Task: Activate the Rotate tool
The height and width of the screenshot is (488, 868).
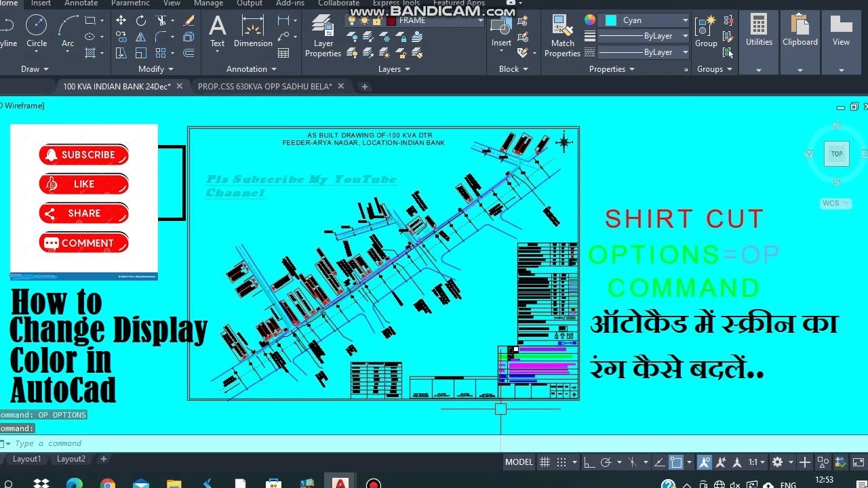Action: pos(141,20)
